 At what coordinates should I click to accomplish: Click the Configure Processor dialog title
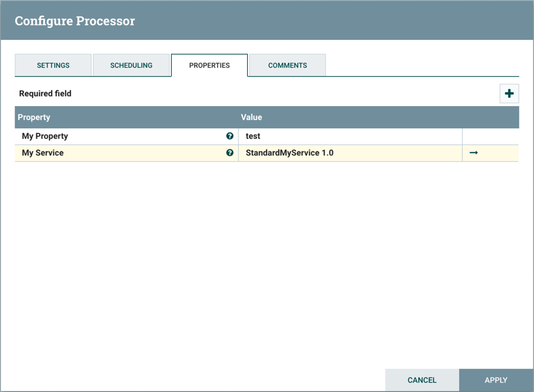[75, 21]
